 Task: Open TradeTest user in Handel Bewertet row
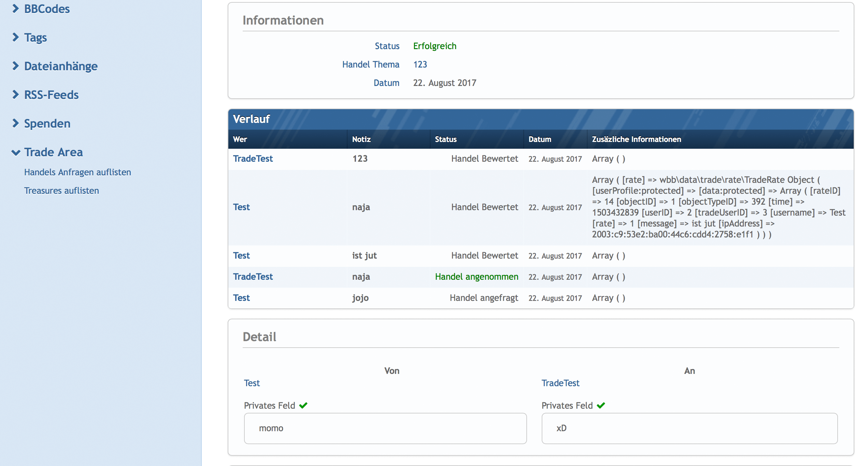[253, 159]
